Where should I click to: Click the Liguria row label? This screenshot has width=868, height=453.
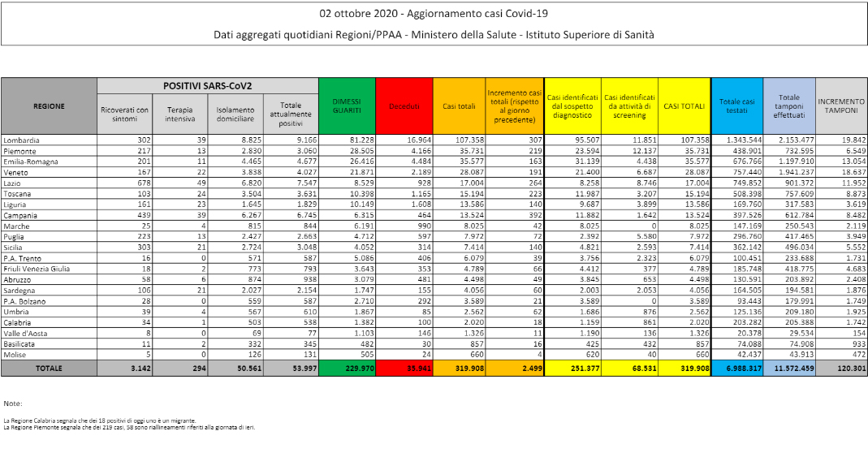(x=15, y=205)
